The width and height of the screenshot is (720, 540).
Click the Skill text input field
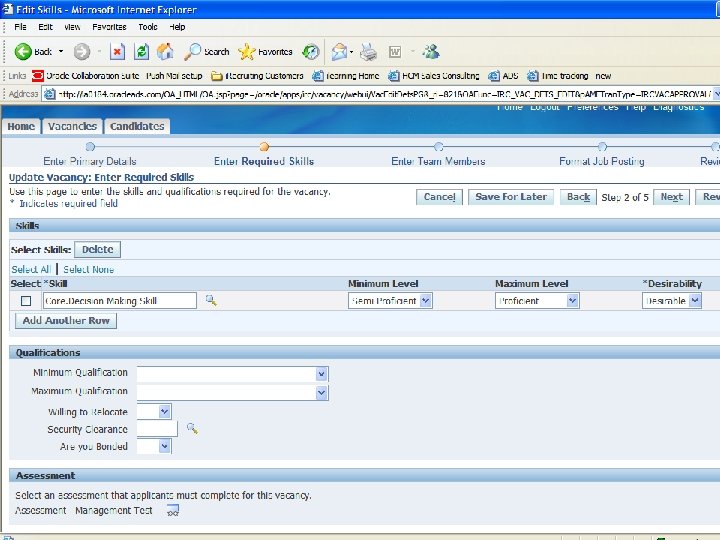tap(119, 301)
